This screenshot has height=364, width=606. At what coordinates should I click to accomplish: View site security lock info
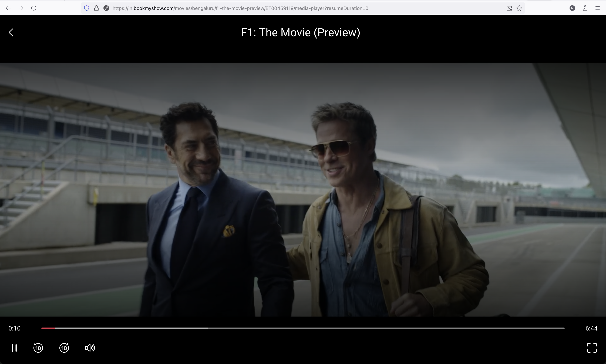(96, 8)
